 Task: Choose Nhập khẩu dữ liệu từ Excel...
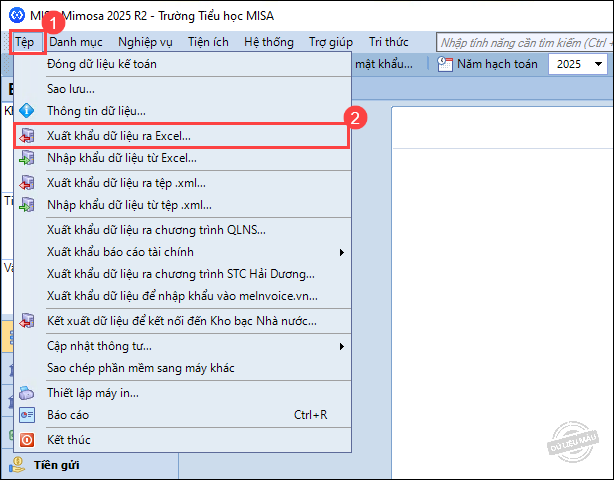coord(182,158)
